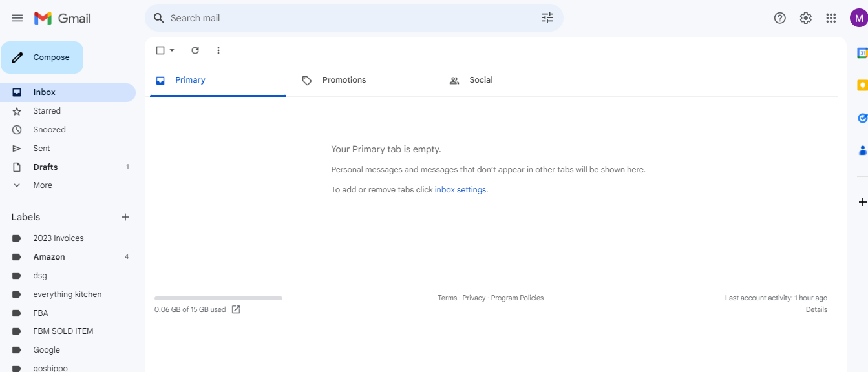
Task: Open the Settings gear icon
Action: [x=806, y=18]
